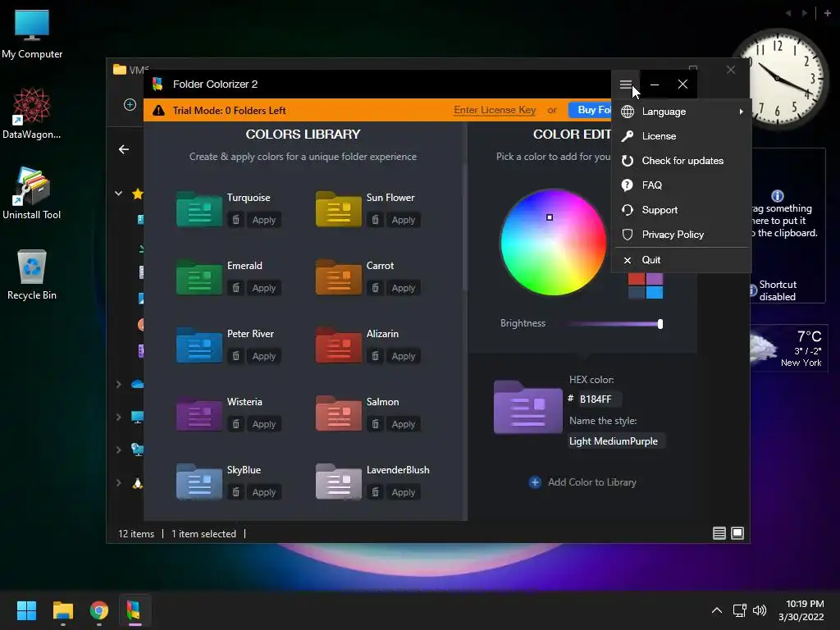The width and height of the screenshot is (840, 630).
Task: Delete the Carrot color style
Action: coord(376,288)
